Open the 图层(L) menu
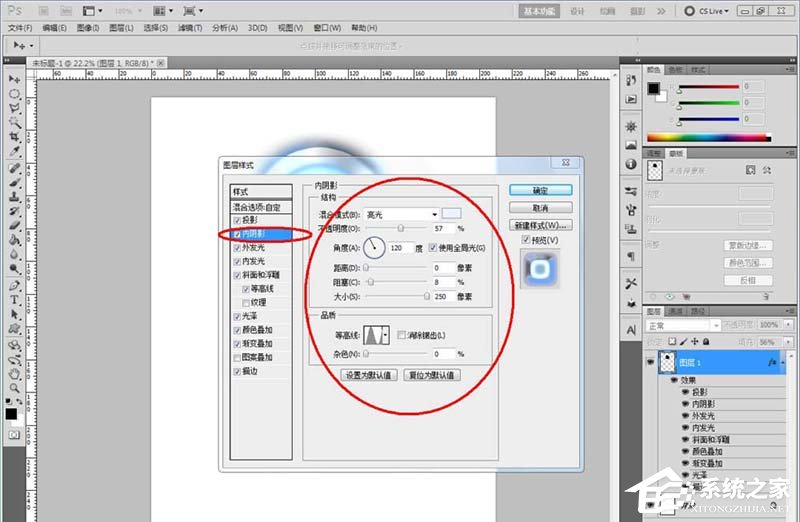Screen dimensions: 800x522 tap(121, 28)
